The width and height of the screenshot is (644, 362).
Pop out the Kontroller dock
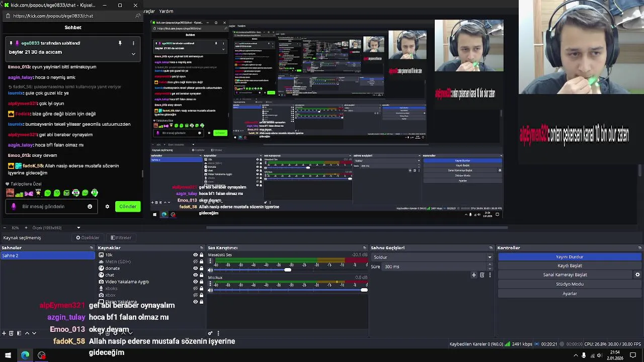640,248
